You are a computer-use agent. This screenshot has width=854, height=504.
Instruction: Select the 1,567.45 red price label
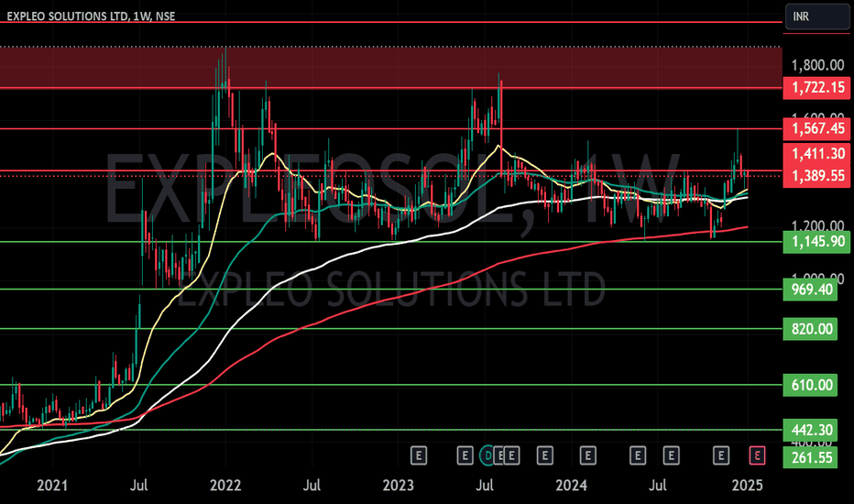816,129
